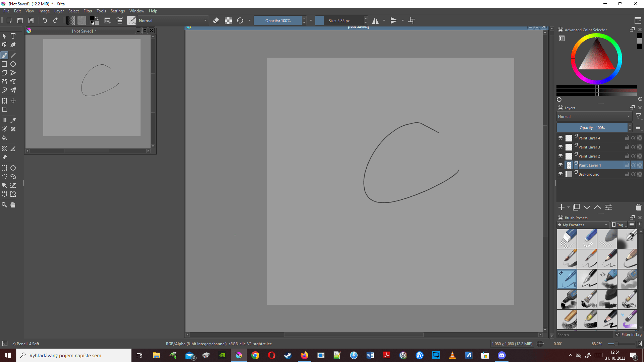Open the Filter menu
The height and width of the screenshot is (362, 644).
(88, 11)
